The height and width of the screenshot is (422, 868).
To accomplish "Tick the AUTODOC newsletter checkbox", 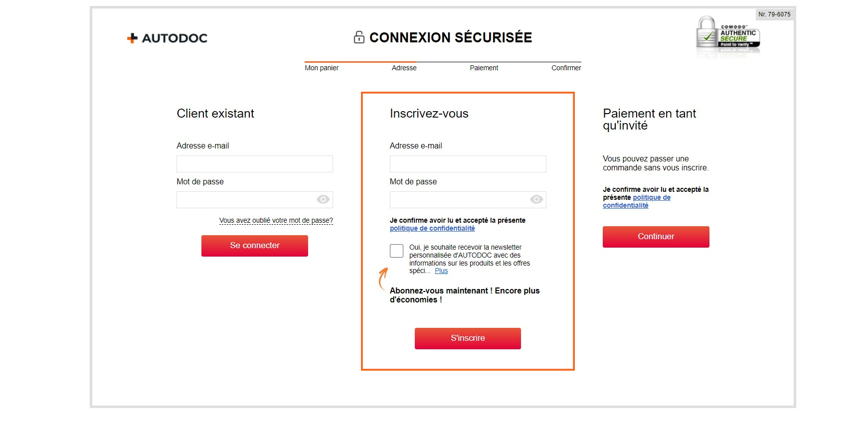I will (x=396, y=251).
